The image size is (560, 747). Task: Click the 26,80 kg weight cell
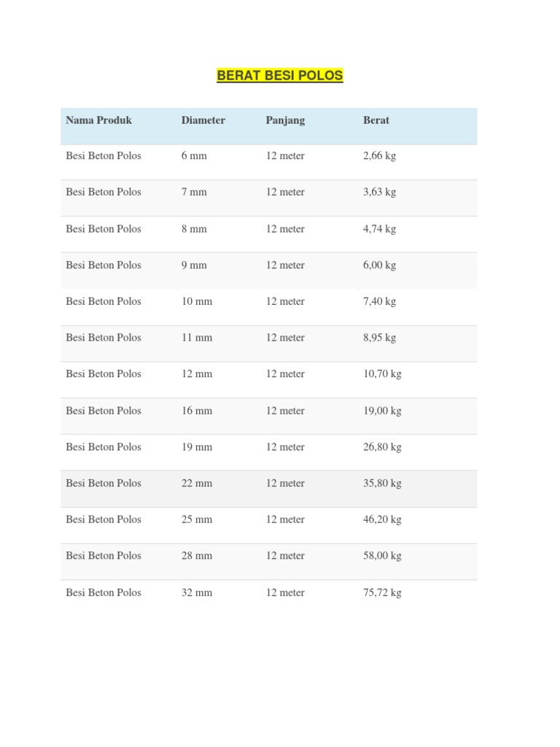[382, 447]
